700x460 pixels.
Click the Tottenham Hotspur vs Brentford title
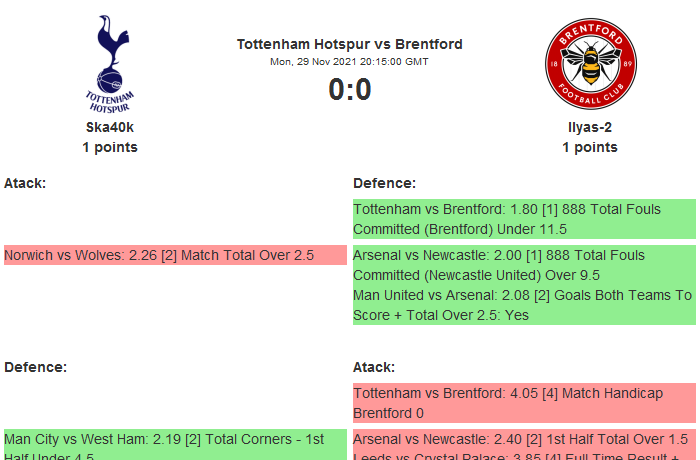(350, 44)
